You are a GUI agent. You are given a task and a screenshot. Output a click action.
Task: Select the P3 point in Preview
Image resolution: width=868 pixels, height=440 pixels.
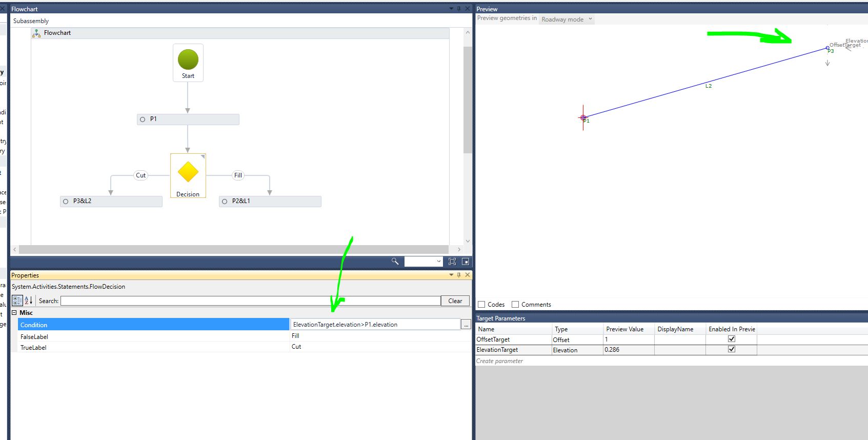tap(827, 48)
